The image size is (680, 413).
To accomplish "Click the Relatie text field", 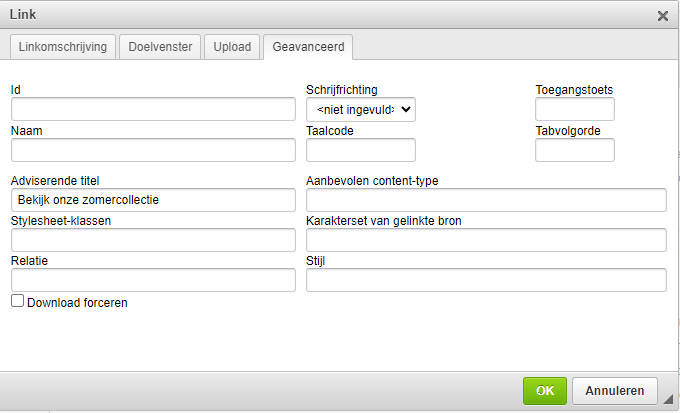I will tap(153, 280).
